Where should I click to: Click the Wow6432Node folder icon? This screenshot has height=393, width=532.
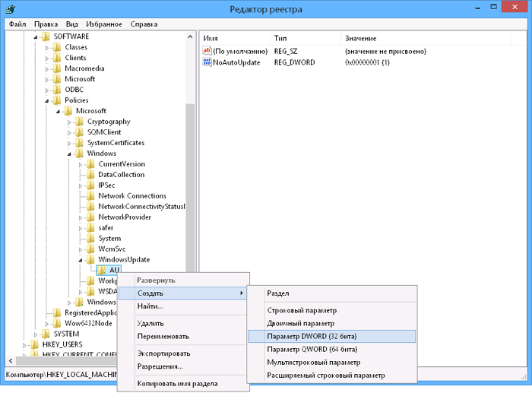tap(57, 324)
